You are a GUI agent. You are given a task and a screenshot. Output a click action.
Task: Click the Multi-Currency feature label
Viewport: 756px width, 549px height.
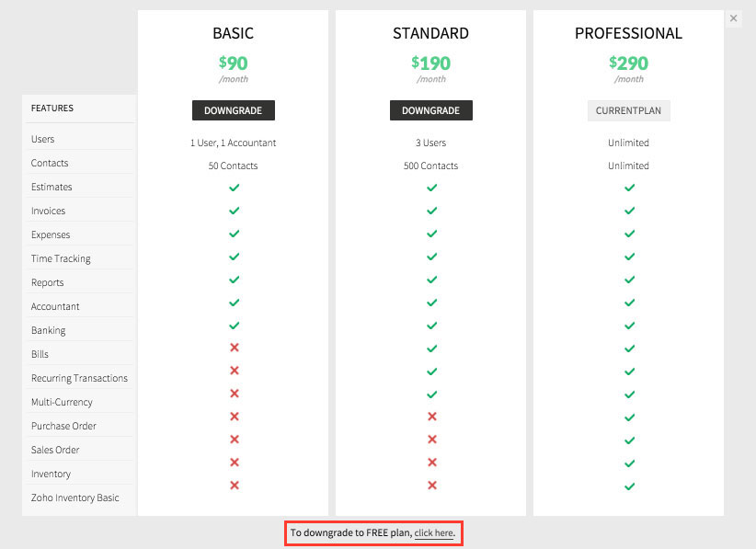(62, 402)
